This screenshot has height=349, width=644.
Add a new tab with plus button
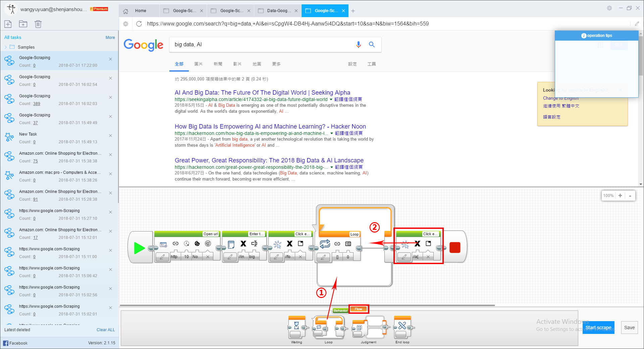[353, 11]
